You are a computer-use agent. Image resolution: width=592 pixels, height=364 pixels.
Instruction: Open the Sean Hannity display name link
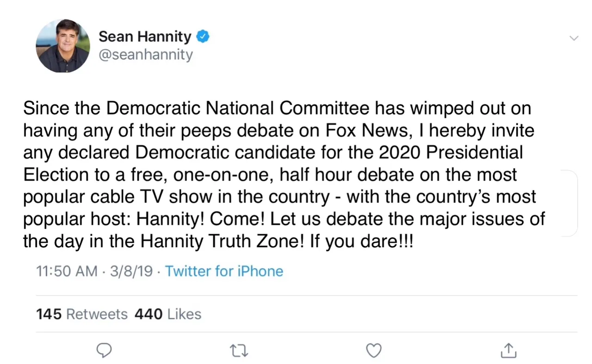click(x=145, y=36)
